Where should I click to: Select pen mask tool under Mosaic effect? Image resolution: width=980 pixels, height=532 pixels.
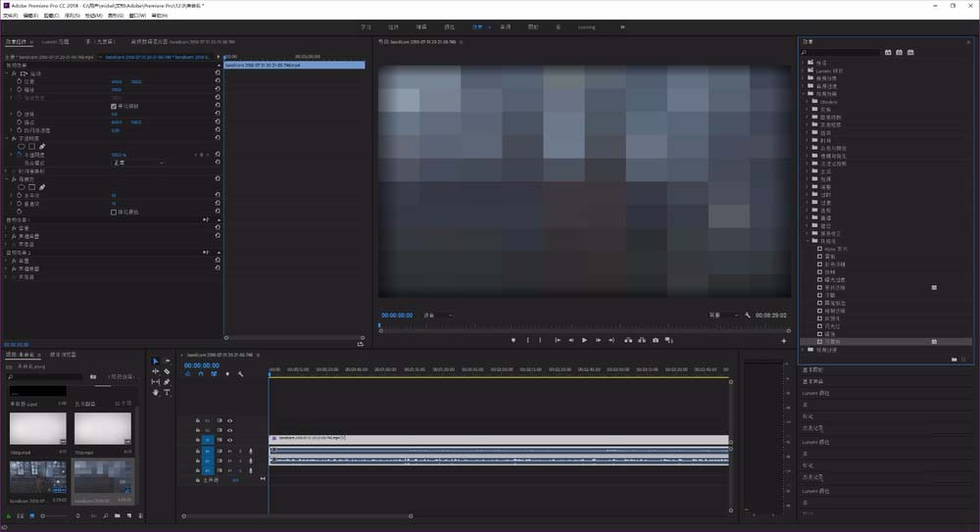pyautogui.click(x=42, y=187)
